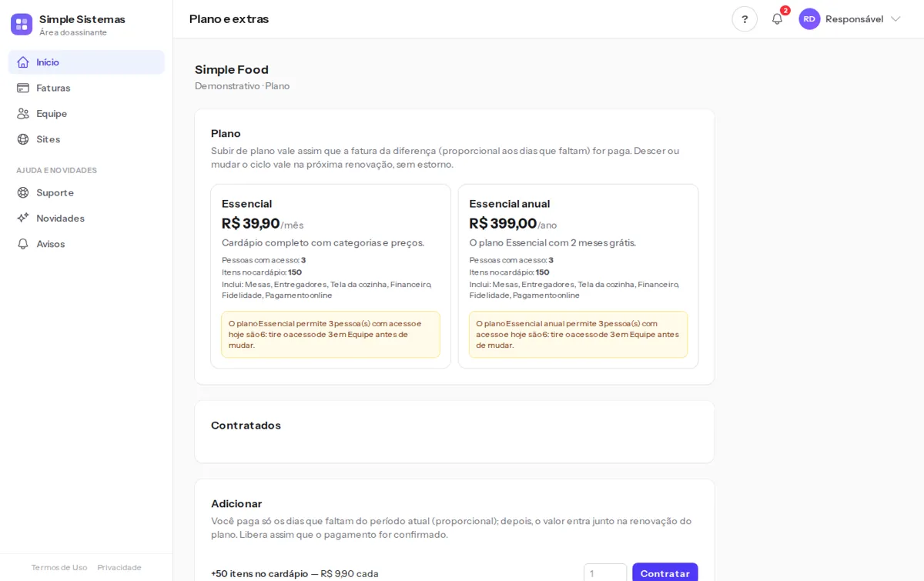Go to the Faturas menu item
The image size is (924, 581).
[x=86, y=88]
